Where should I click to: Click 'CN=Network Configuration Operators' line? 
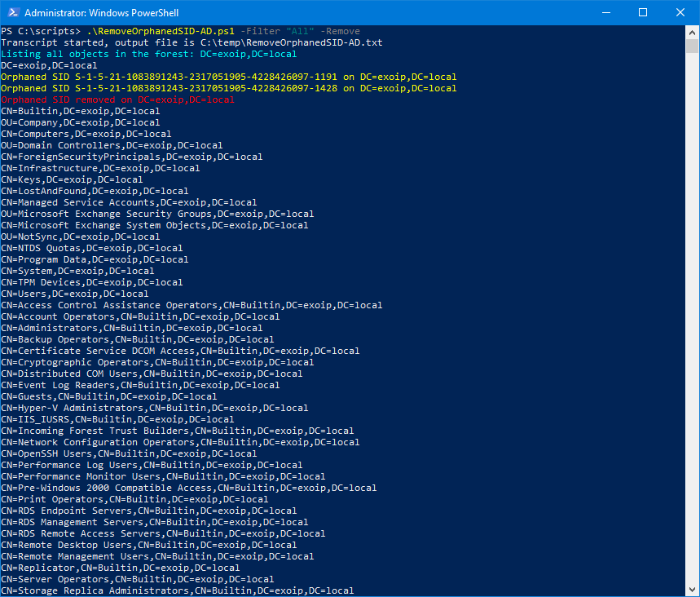pos(180,442)
